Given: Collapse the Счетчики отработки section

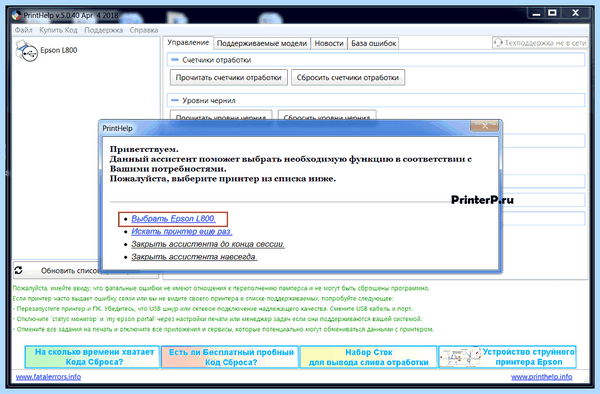Looking at the screenshot, I should (x=175, y=60).
